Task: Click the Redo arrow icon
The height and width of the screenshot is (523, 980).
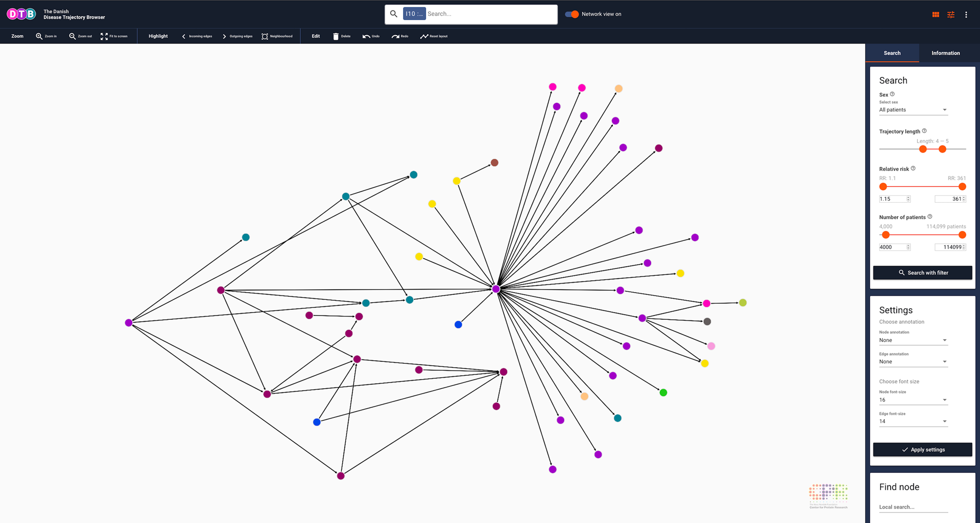Action: [395, 36]
